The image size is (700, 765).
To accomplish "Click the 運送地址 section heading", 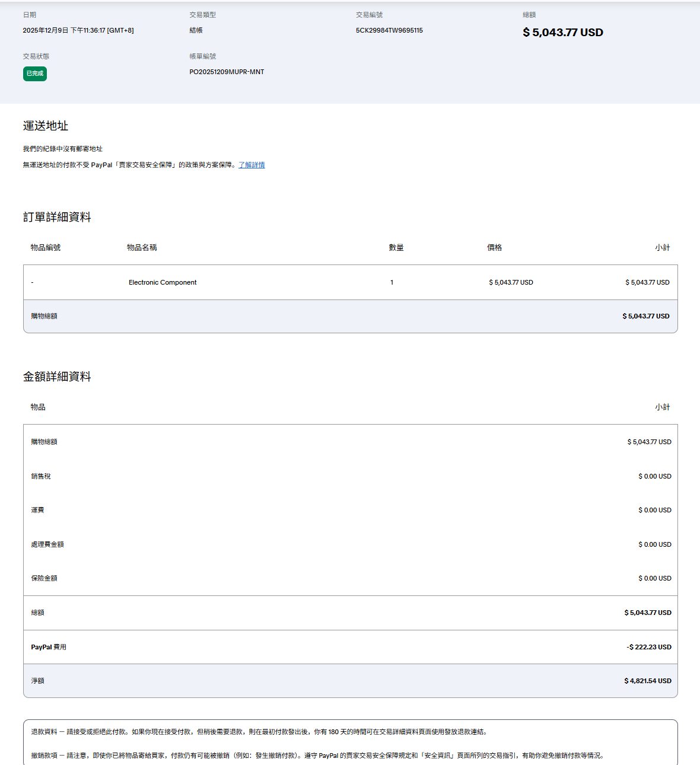I will coord(46,126).
